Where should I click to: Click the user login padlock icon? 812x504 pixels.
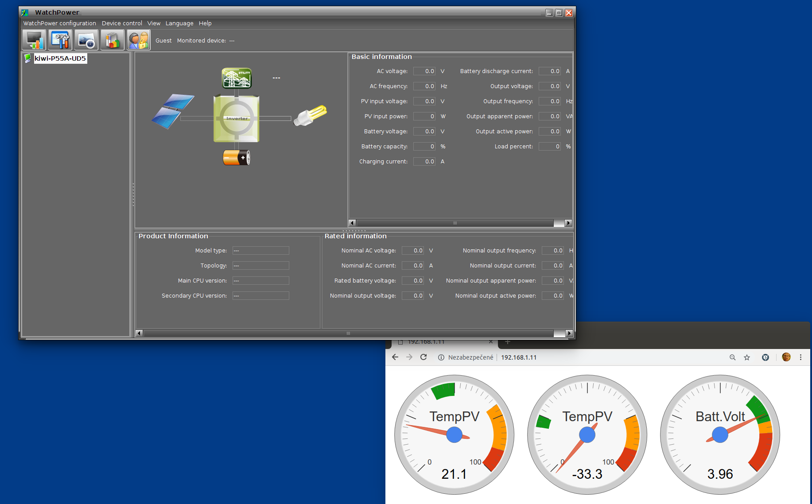pos(139,40)
